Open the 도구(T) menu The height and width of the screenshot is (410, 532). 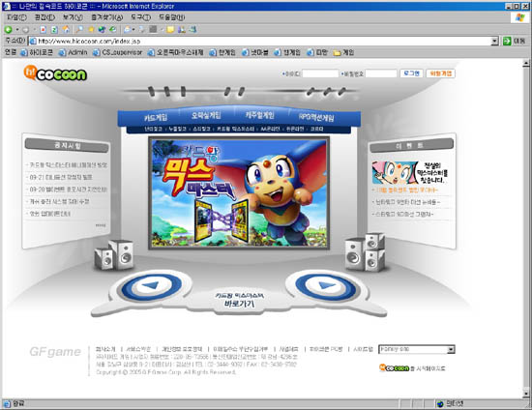click(x=140, y=17)
